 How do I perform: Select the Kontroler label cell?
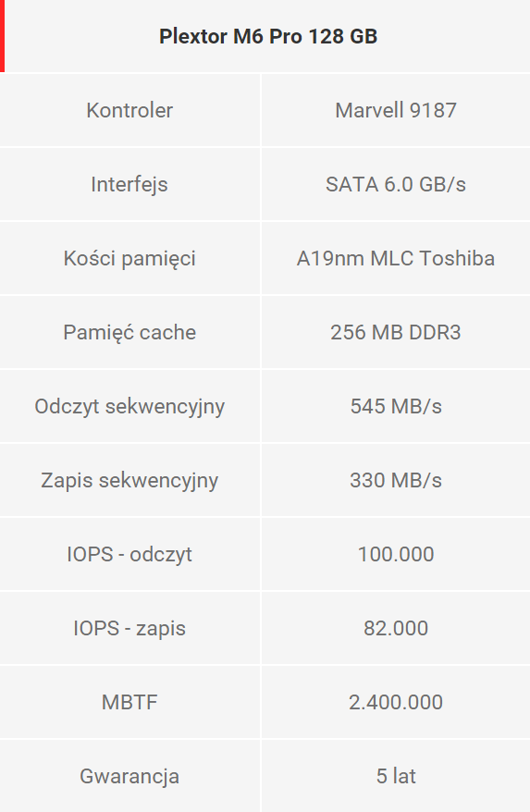click(129, 110)
